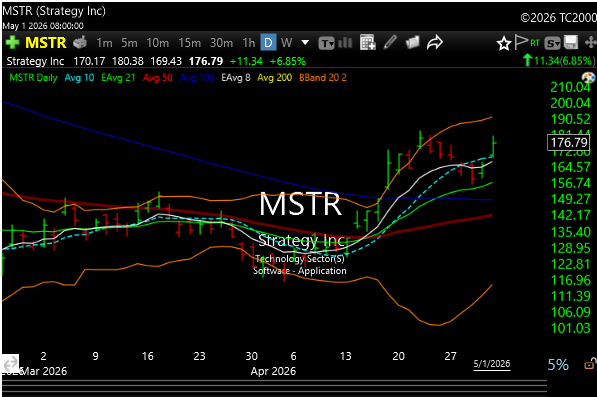Click the Apr 2026 time axis label
The width and height of the screenshot is (597, 397).
273,371
